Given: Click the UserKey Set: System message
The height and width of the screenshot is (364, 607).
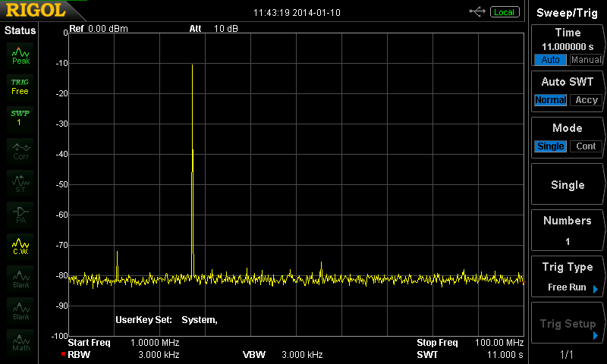Looking at the screenshot, I should tap(166, 320).
